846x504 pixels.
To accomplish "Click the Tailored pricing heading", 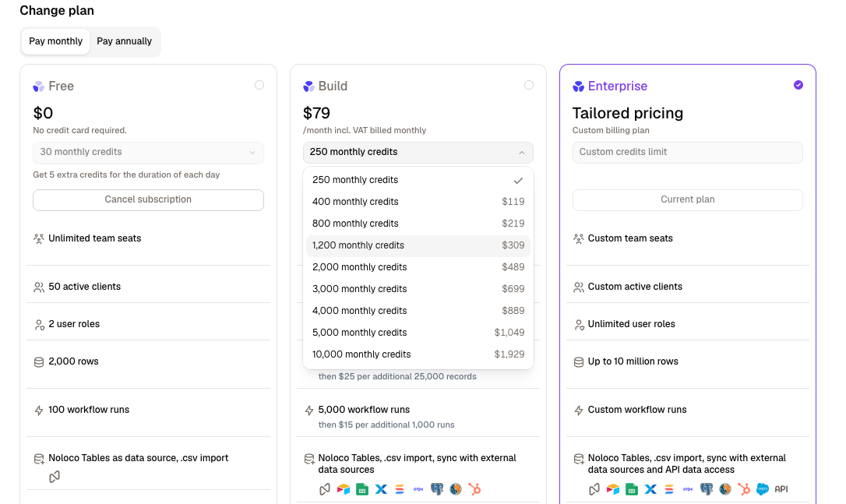I will (627, 113).
